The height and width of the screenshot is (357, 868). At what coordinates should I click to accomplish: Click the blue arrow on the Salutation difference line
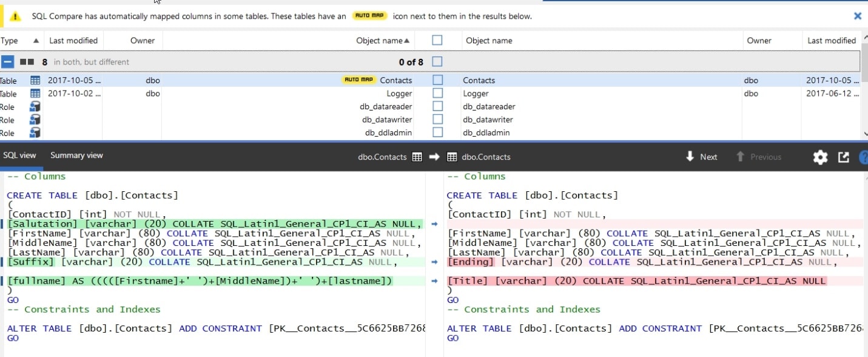pyautogui.click(x=434, y=224)
